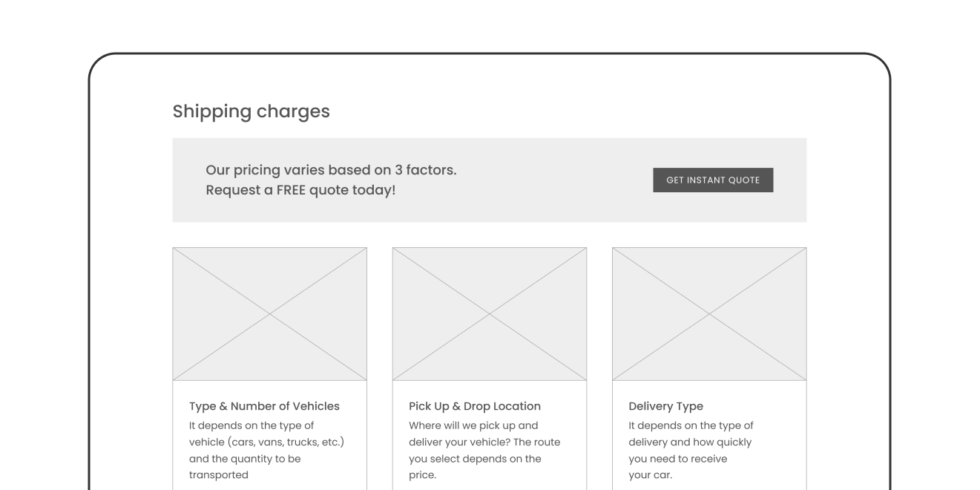Select the Shipping charges heading
Viewport: 980px width, 490px height.
(x=251, y=111)
